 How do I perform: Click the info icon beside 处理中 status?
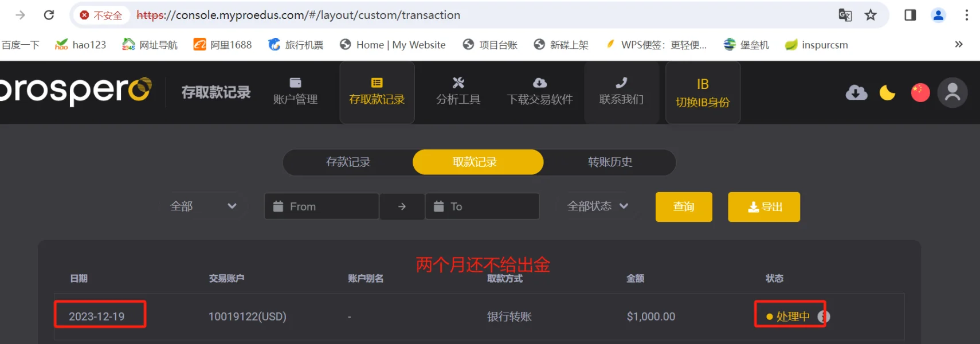click(824, 316)
